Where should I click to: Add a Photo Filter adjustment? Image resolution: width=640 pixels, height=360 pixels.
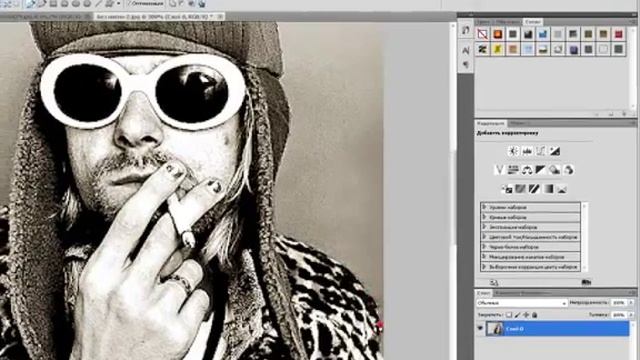coord(554,170)
